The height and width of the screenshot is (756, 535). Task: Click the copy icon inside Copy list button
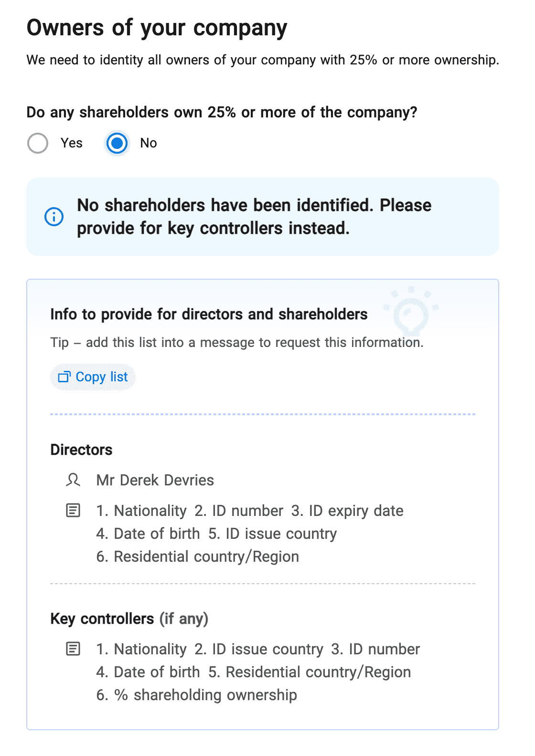(x=64, y=377)
